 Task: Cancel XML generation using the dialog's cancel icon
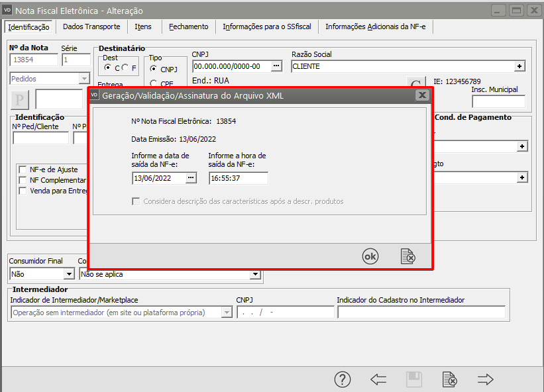408,257
